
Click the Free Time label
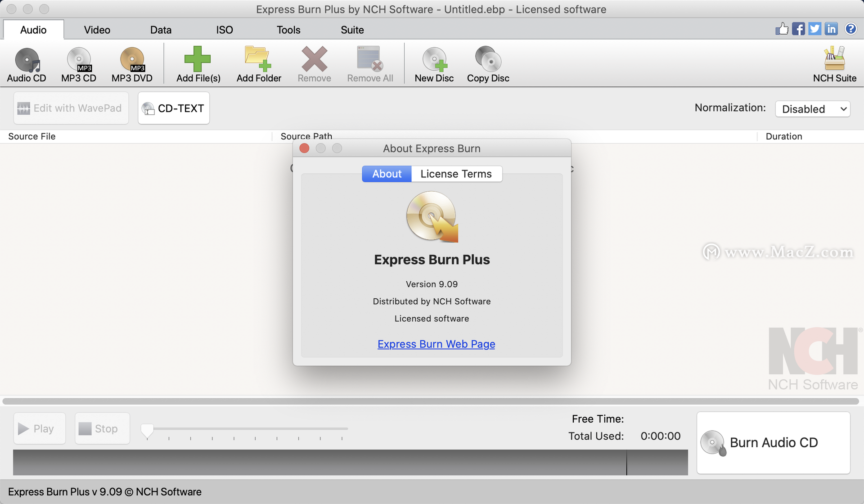598,419
